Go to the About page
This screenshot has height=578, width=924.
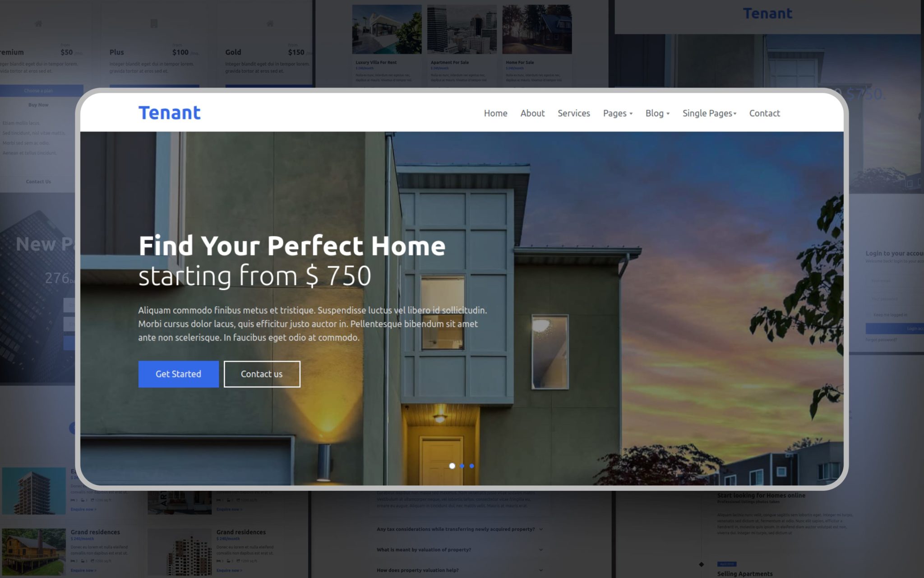click(x=532, y=113)
